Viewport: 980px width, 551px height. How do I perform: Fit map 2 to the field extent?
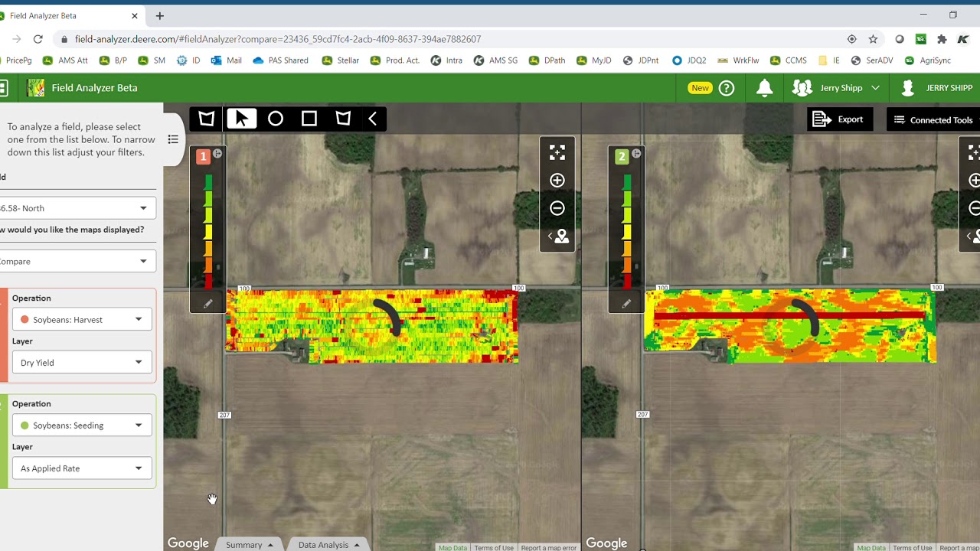click(974, 152)
